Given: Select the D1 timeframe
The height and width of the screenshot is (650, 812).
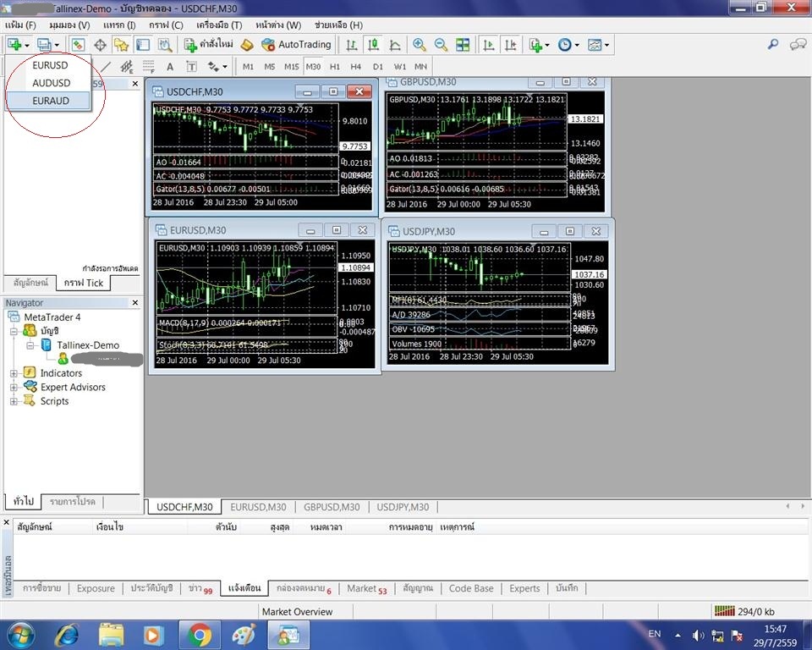Looking at the screenshot, I should click(x=378, y=66).
